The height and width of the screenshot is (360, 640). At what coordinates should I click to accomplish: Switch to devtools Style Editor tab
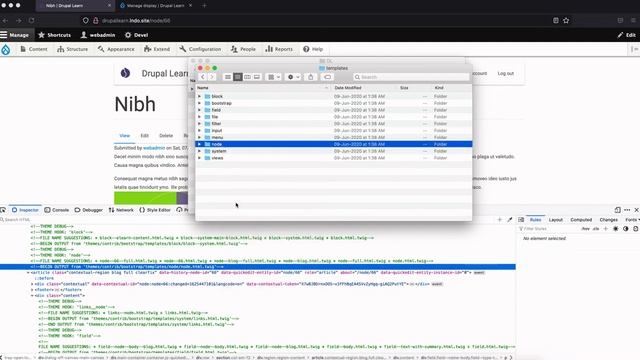[155, 210]
